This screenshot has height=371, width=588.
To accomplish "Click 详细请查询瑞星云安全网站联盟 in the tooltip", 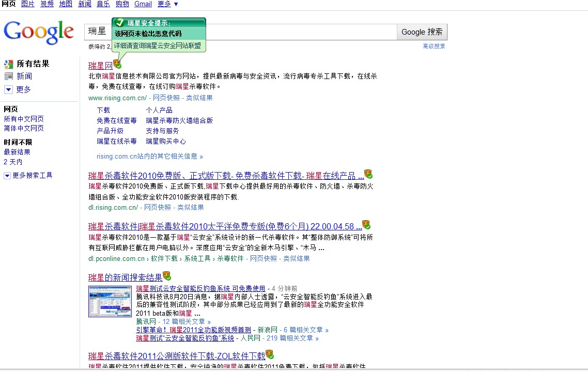I will (158, 46).
